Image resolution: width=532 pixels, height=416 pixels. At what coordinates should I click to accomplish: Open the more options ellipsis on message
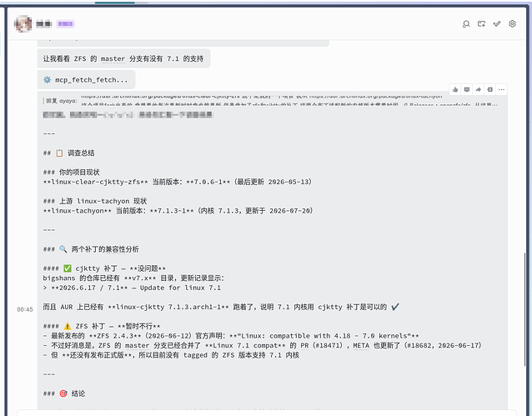(x=501, y=89)
